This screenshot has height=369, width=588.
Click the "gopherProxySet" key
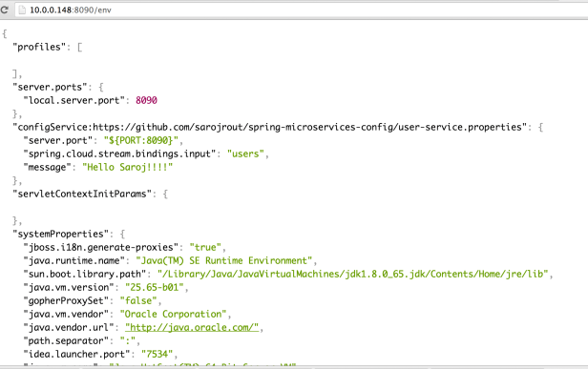[x=66, y=300]
